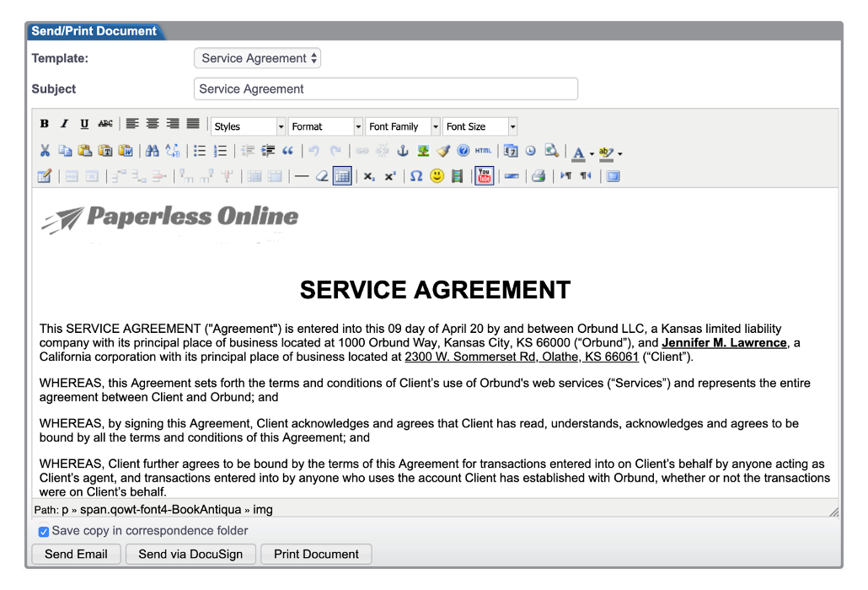Click the Send/Print Document tab

point(94,31)
